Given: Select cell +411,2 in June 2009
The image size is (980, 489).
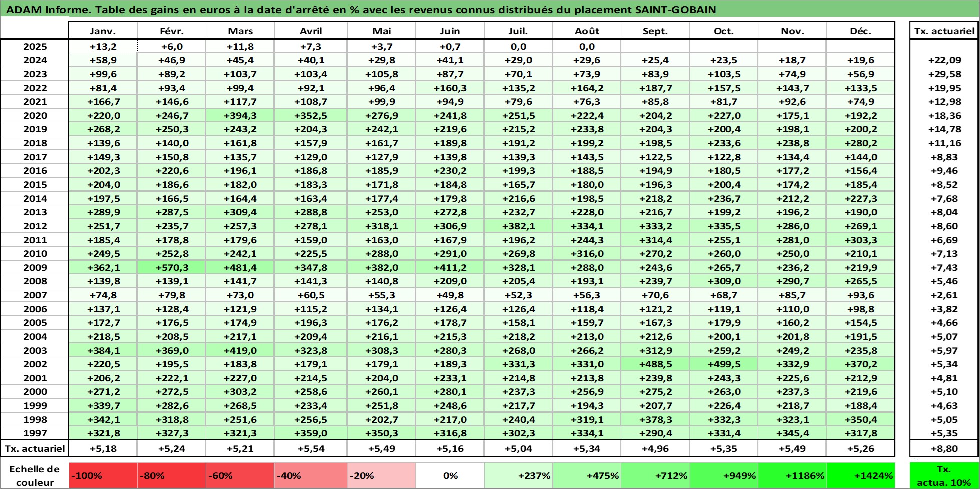Looking at the screenshot, I should (x=450, y=268).
